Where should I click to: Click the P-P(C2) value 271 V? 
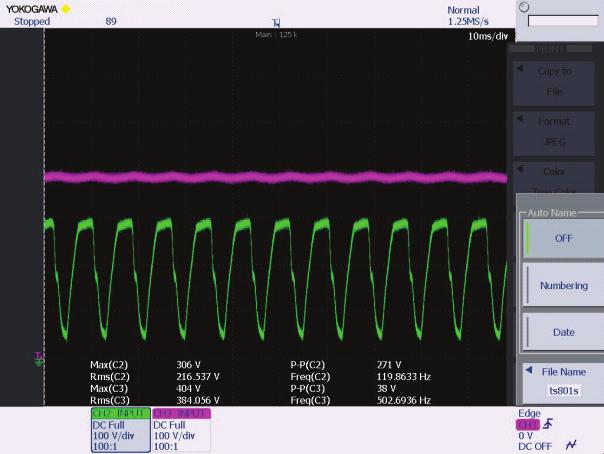[x=389, y=365]
